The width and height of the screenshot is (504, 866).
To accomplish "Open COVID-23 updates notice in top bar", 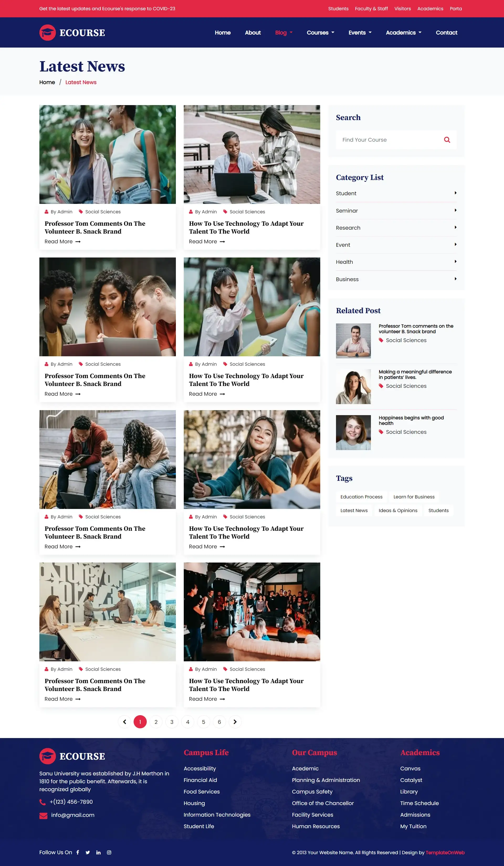I will pyautogui.click(x=107, y=9).
